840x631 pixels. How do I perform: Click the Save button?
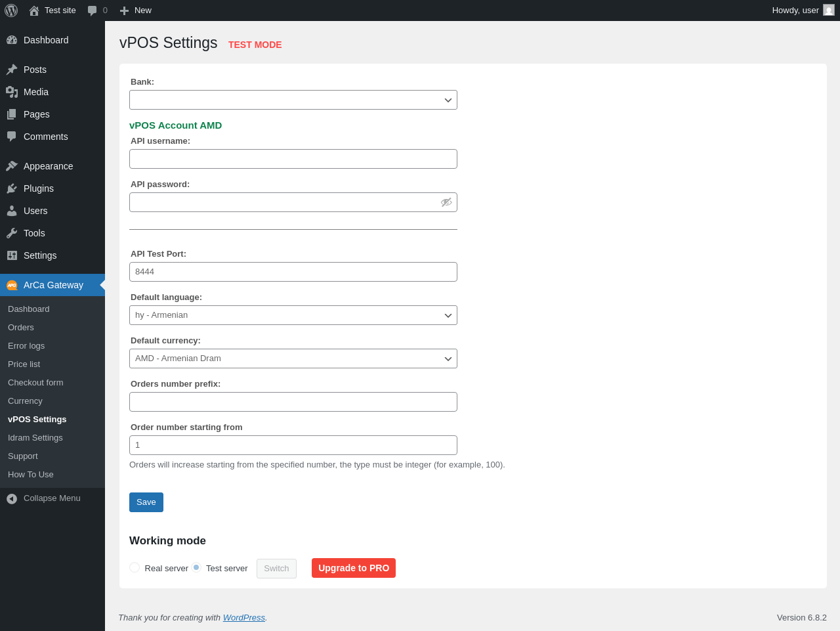146,502
